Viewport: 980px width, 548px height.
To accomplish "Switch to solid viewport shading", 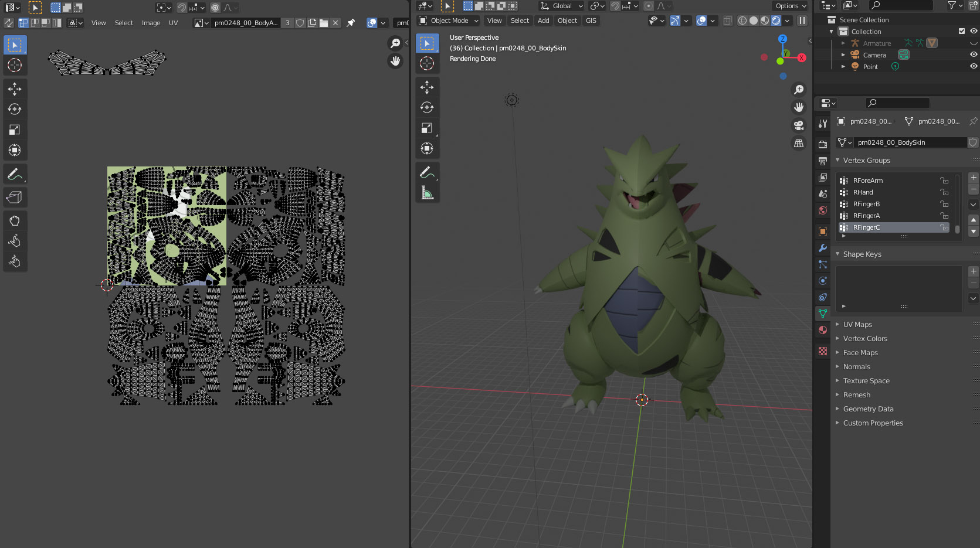I will (754, 21).
